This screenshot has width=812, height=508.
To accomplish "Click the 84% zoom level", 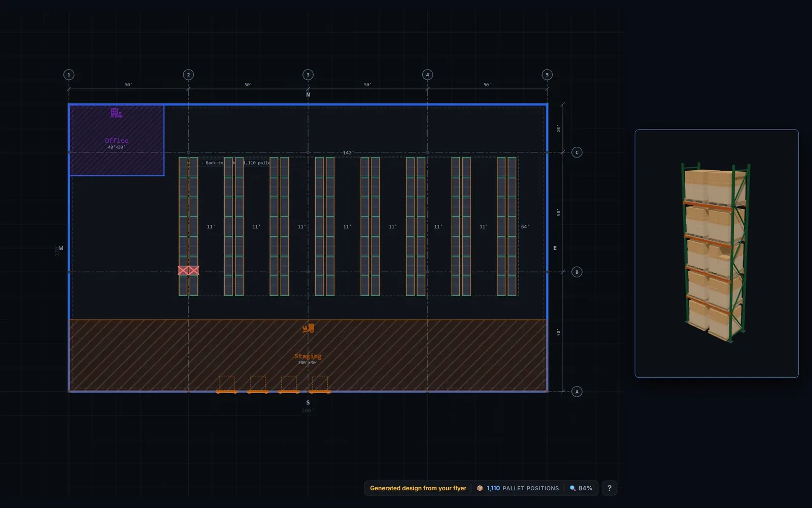I will tap(585, 488).
